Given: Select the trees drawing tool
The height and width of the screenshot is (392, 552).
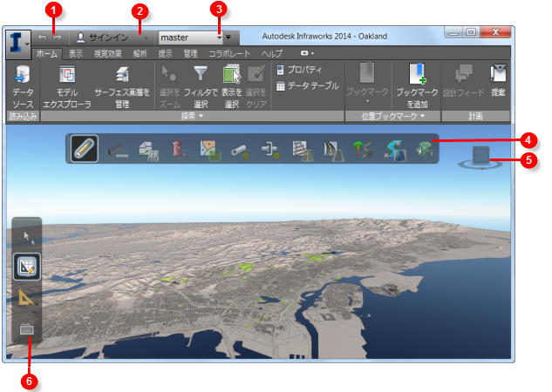Looking at the screenshot, I should pyautogui.click(x=364, y=151).
